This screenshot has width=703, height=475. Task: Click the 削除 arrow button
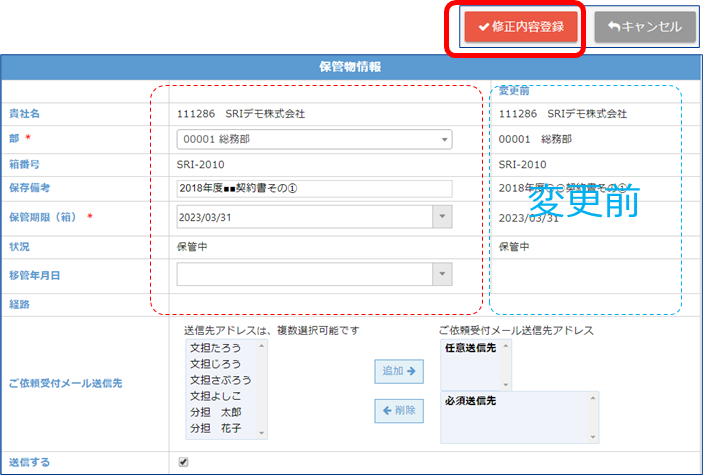(398, 409)
